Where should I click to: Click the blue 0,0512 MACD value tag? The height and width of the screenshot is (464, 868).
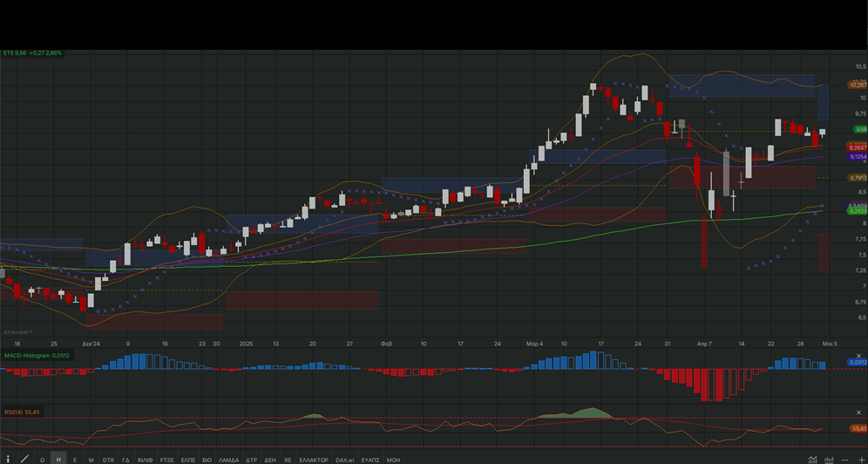(858, 362)
